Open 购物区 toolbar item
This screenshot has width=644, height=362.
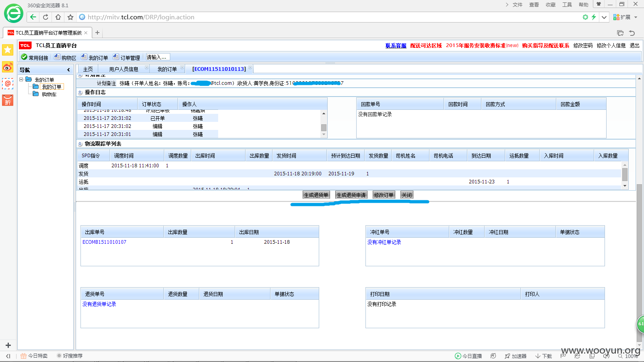pyautogui.click(x=65, y=58)
